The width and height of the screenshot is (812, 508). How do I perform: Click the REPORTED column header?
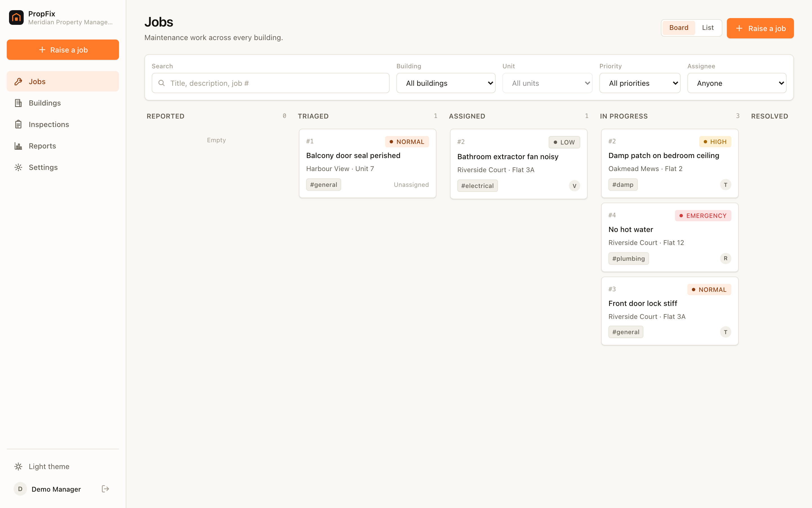pyautogui.click(x=166, y=116)
